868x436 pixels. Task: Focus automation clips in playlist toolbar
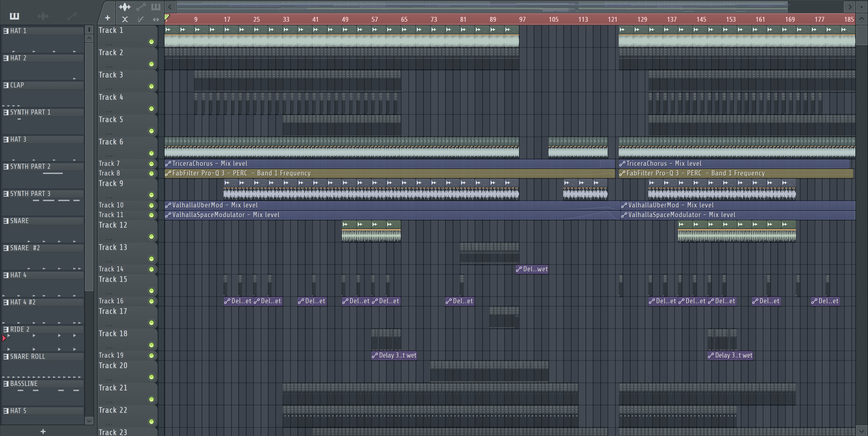pos(140,6)
